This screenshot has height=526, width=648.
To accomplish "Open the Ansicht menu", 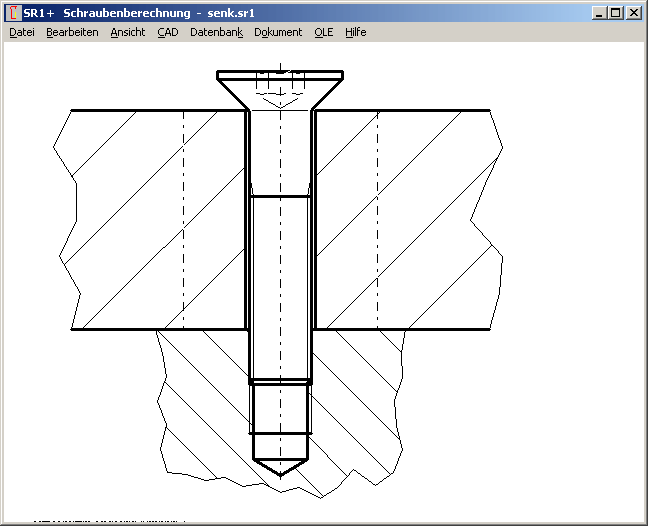I will 128,32.
